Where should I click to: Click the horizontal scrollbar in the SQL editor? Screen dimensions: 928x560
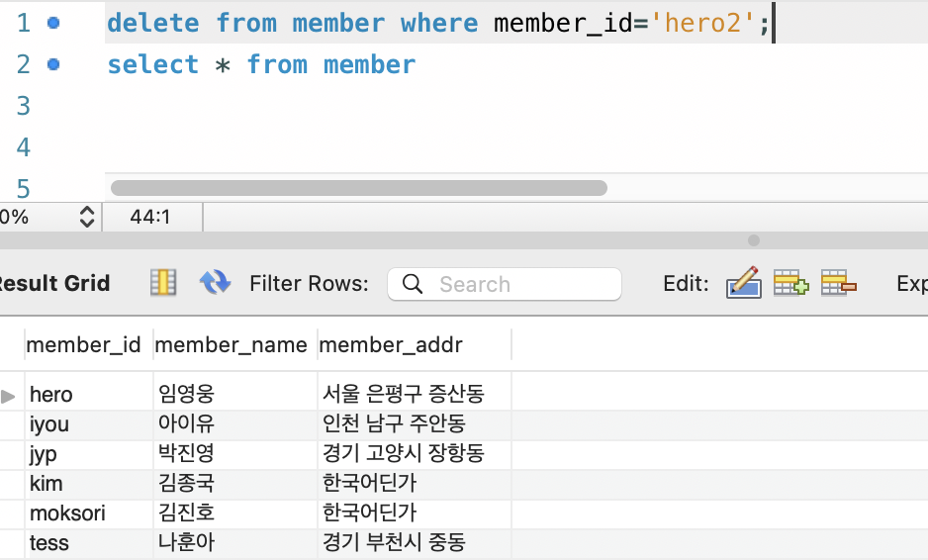(x=359, y=188)
